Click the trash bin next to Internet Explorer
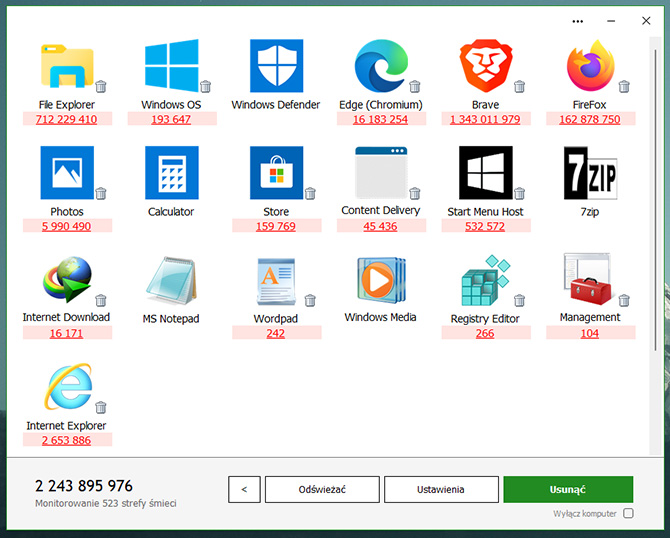The image size is (670, 538). [x=101, y=407]
